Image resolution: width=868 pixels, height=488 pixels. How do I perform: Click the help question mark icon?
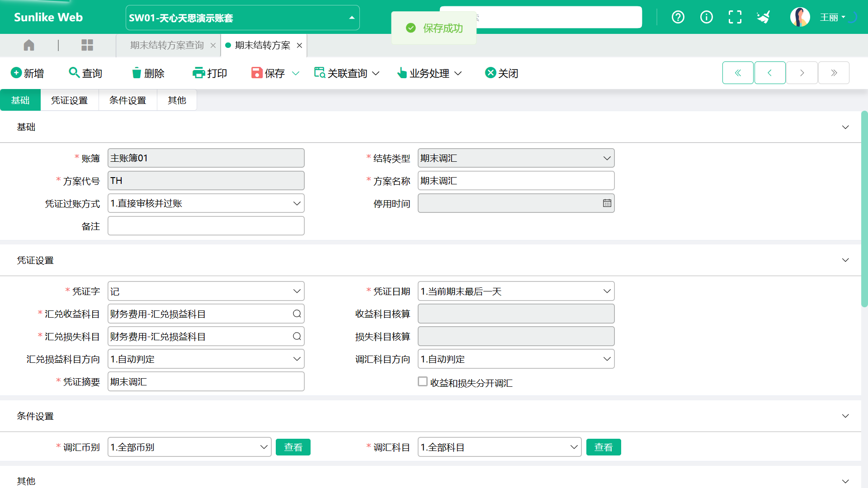(678, 17)
